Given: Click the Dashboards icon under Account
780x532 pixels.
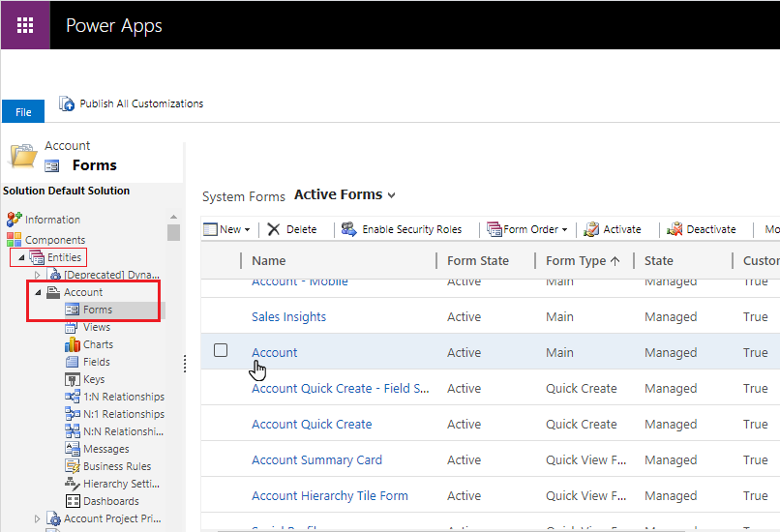Looking at the screenshot, I should pos(73,501).
